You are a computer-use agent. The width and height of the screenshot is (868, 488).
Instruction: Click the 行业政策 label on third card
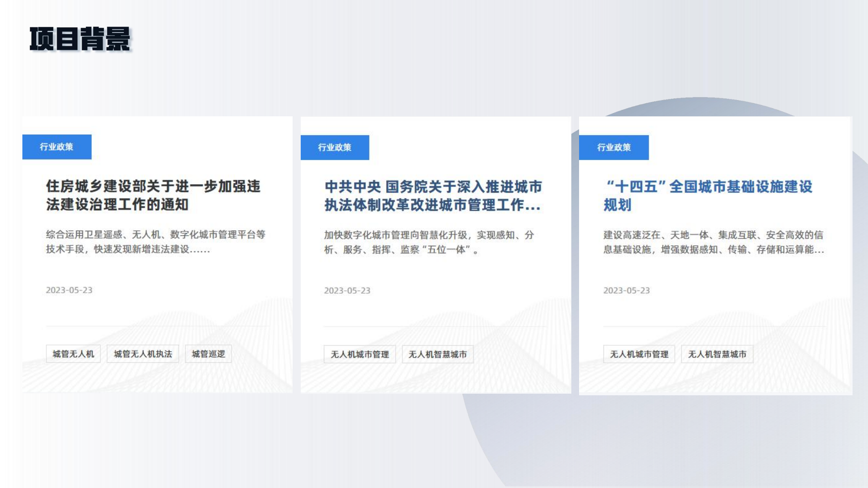(x=614, y=147)
